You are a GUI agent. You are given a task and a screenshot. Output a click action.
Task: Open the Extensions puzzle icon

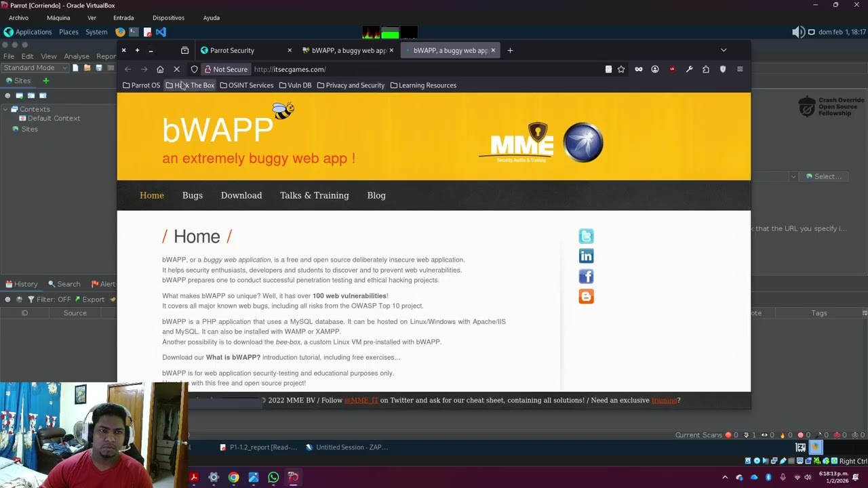(706, 69)
